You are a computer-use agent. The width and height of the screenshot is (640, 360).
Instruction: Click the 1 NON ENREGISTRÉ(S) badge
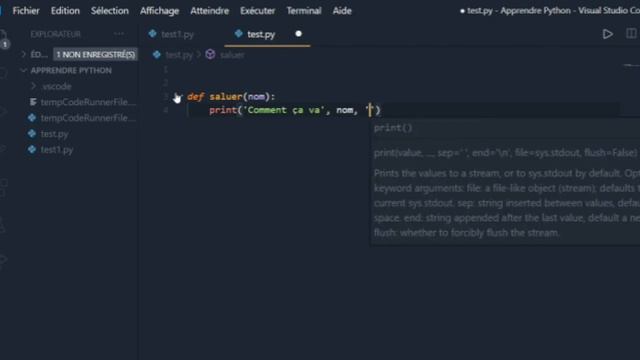(x=95, y=55)
